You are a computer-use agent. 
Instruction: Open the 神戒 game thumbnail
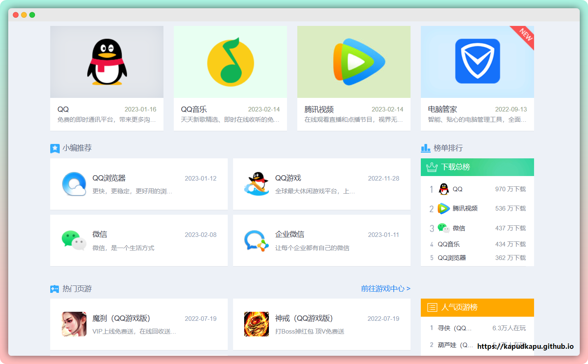pos(256,324)
